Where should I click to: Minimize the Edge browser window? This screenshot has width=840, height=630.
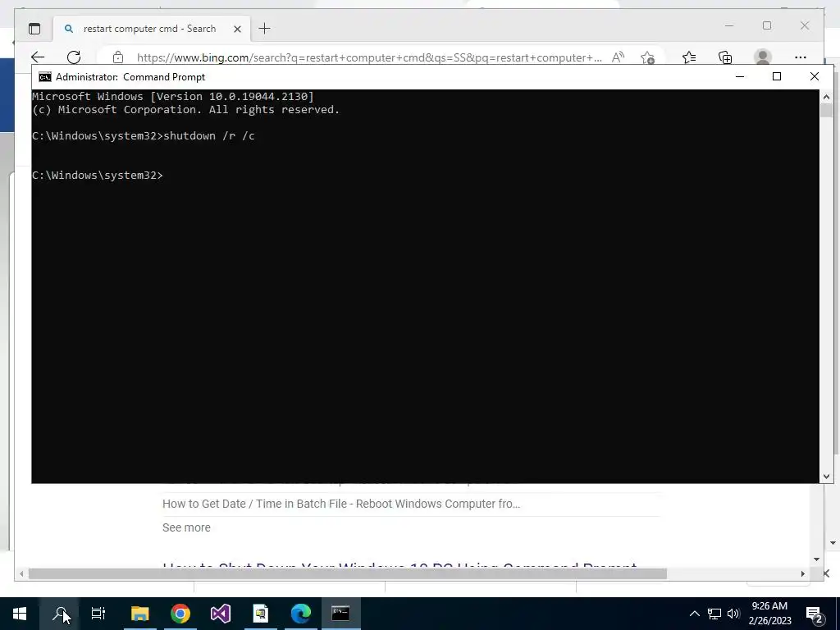click(x=729, y=25)
